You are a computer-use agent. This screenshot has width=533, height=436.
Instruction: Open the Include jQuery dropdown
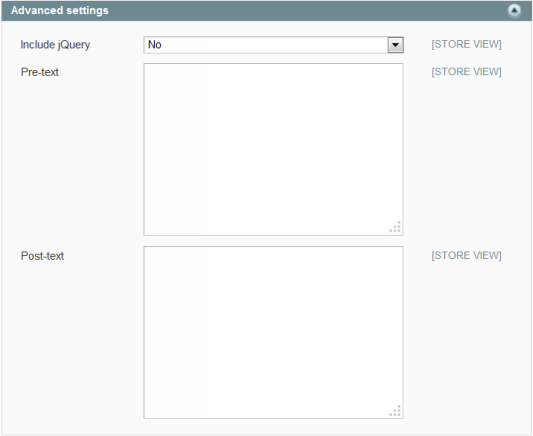(x=273, y=45)
